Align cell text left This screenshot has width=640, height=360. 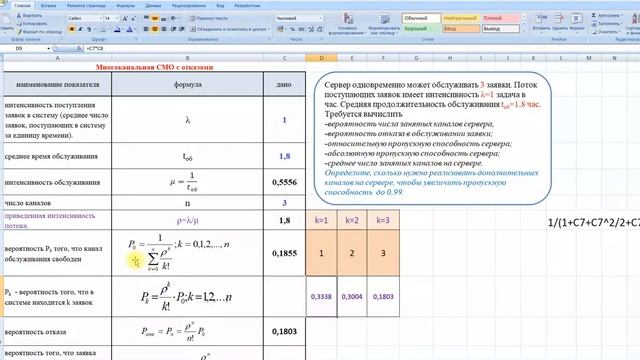pyautogui.click(x=146, y=29)
